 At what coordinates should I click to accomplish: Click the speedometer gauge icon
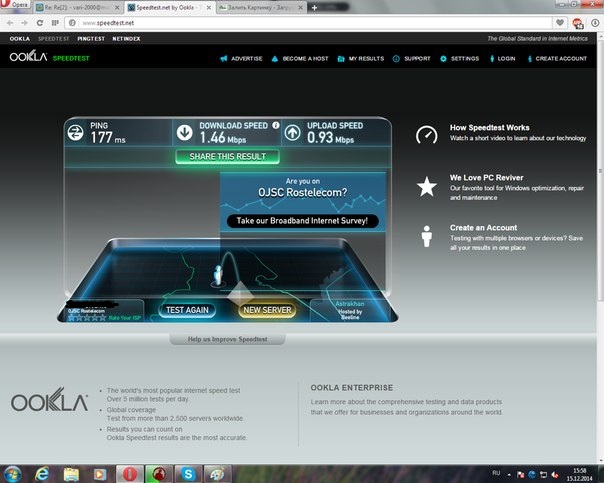pyautogui.click(x=426, y=134)
